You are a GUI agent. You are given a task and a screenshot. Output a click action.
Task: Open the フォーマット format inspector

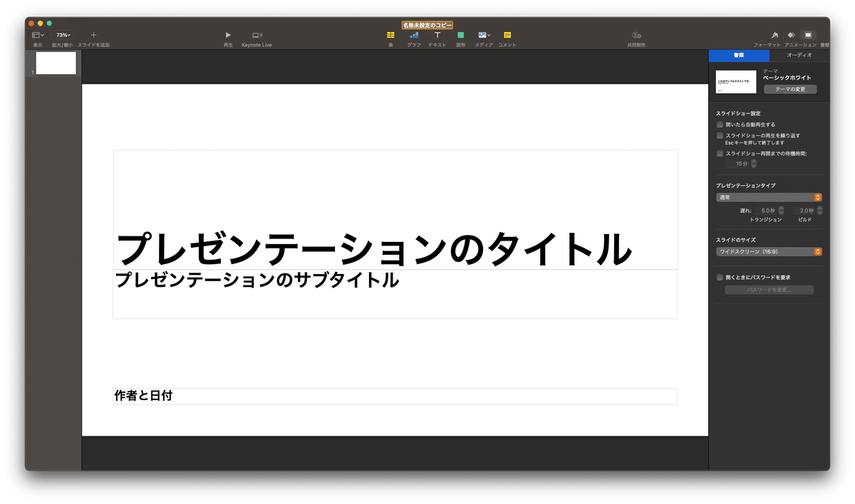pos(774,35)
